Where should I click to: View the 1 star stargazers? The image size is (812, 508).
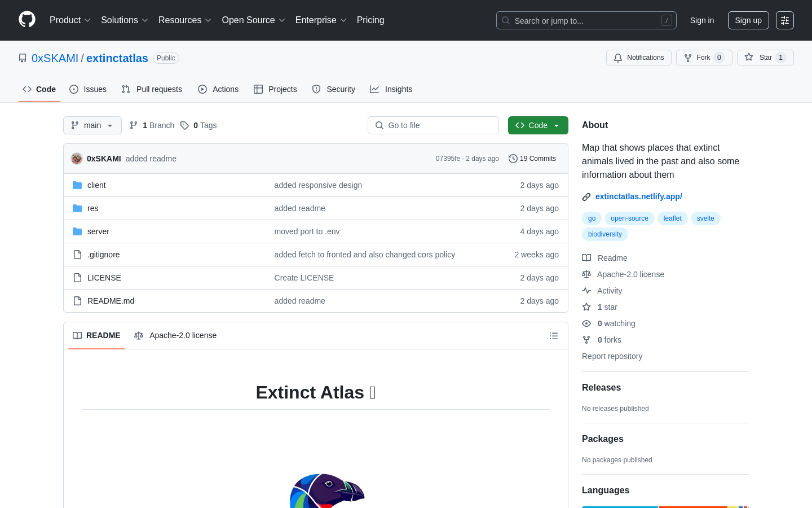pyautogui.click(x=600, y=307)
